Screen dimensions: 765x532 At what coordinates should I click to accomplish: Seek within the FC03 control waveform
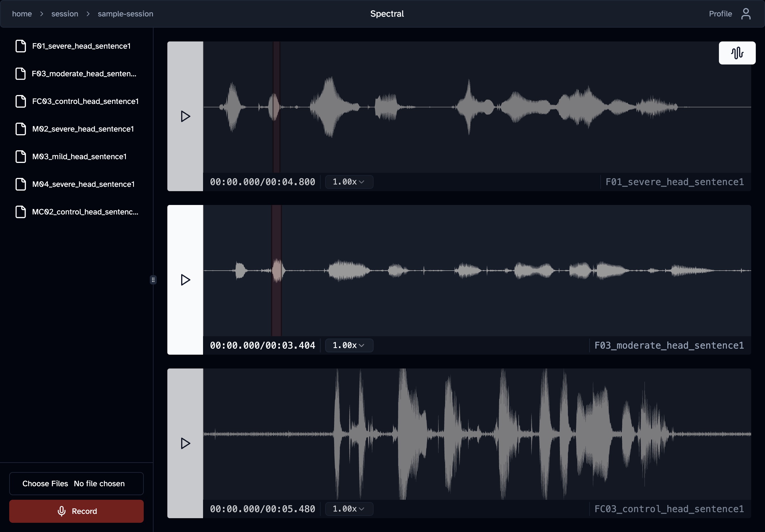(x=477, y=434)
